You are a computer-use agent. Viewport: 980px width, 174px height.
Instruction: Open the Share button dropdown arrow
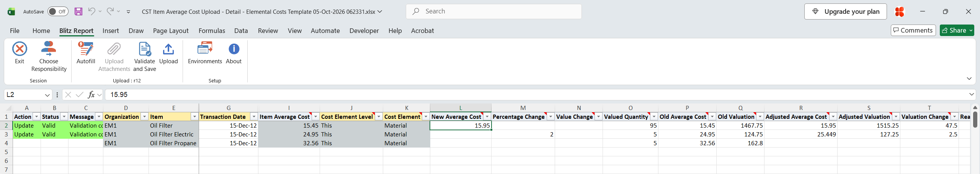pos(971,30)
